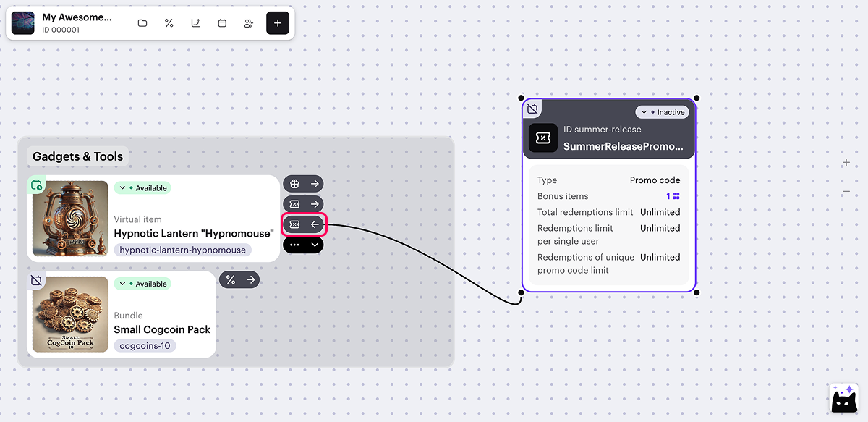Click the folder icon in top toolbar
This screenshot has width=868, height=422.
pos(142,23)
